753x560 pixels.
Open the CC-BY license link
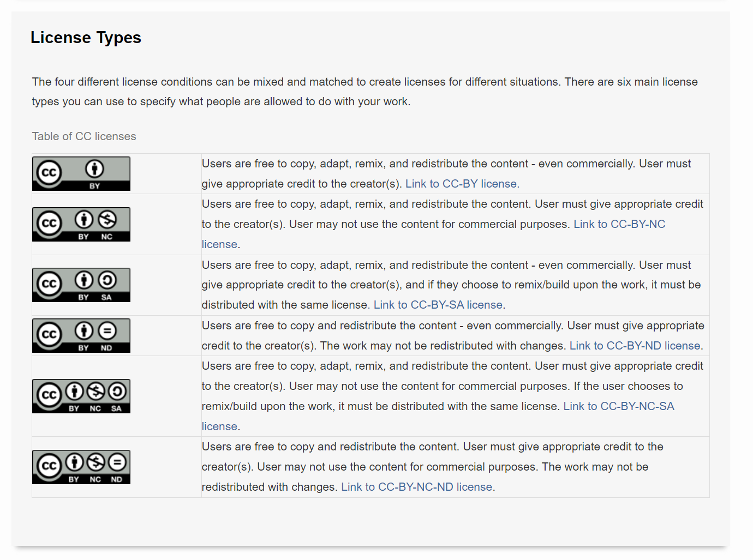(x=462, y=184)
